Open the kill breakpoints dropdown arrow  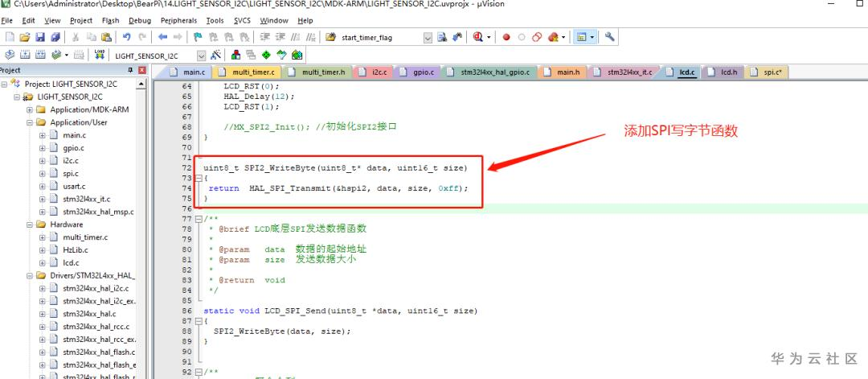tap(563, 37)
